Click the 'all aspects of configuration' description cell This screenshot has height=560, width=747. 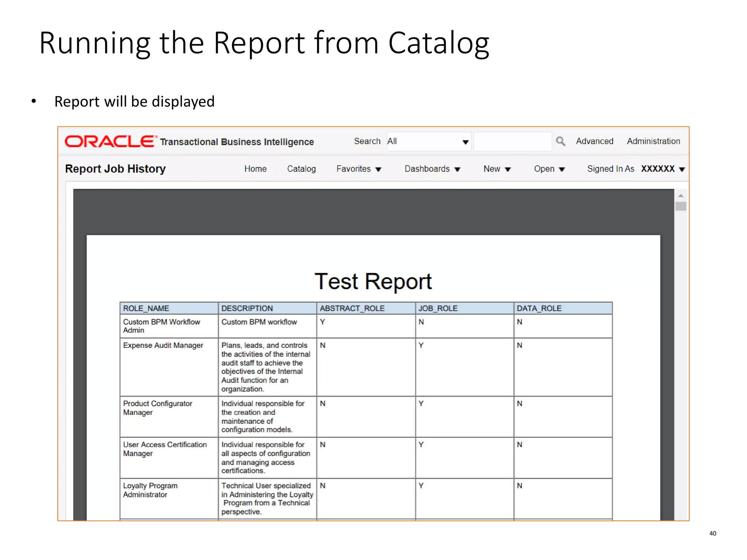click(267, 458)
